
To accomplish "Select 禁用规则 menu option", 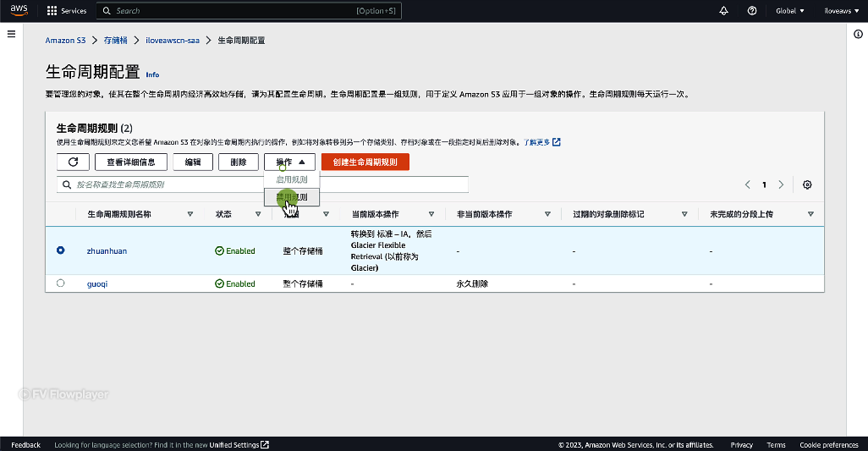I will point(292,197).
